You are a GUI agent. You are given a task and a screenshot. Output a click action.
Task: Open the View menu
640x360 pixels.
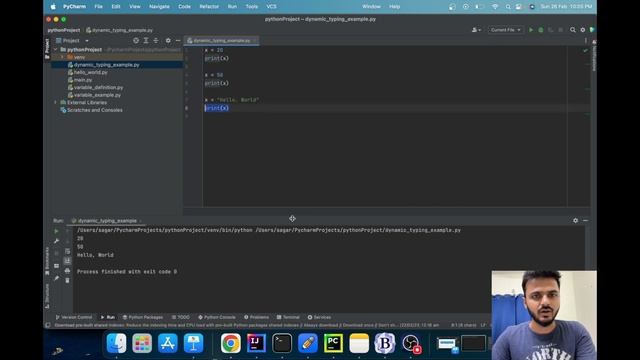[135, 7]
